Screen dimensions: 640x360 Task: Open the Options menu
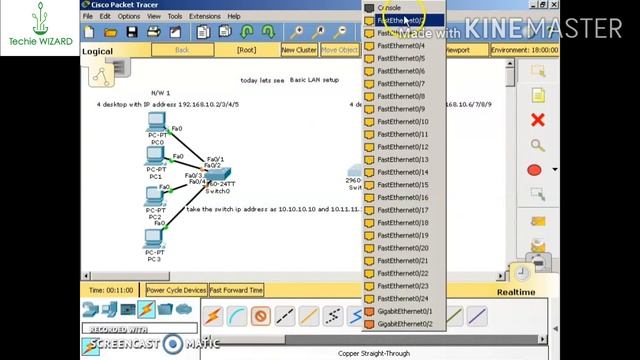pos(129,16)
